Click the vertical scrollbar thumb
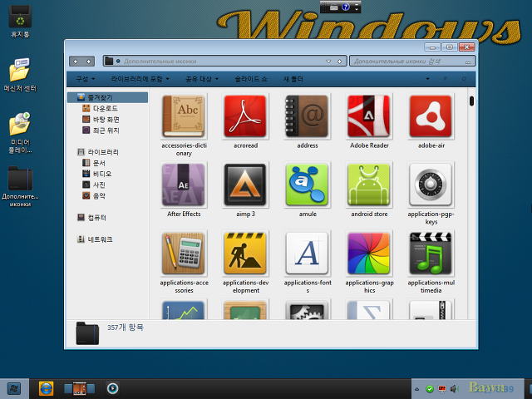Viewport: 532px width, 399px height. click(471, 101)
